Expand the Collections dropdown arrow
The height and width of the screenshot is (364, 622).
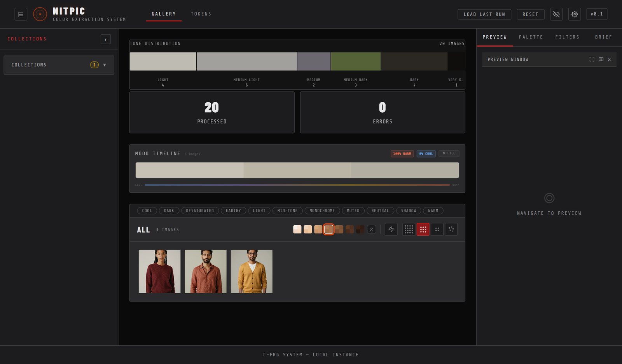coord(105,65)
